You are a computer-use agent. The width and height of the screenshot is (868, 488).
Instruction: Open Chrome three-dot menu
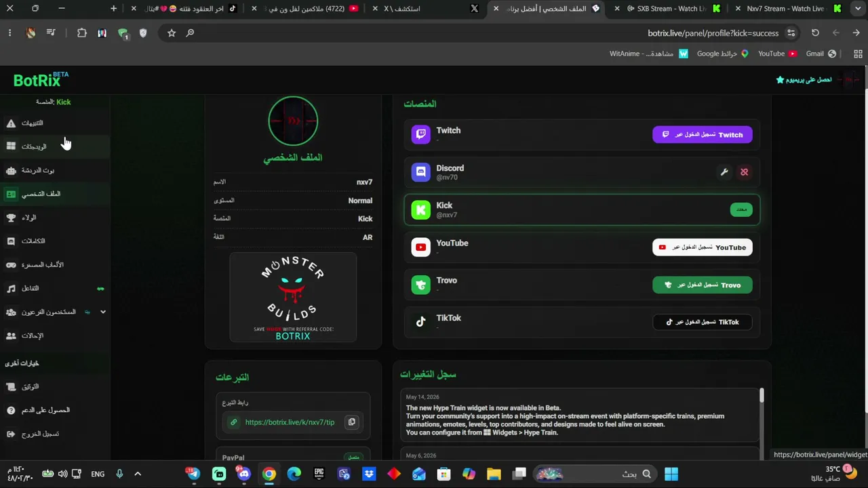[x=9, y=33]
